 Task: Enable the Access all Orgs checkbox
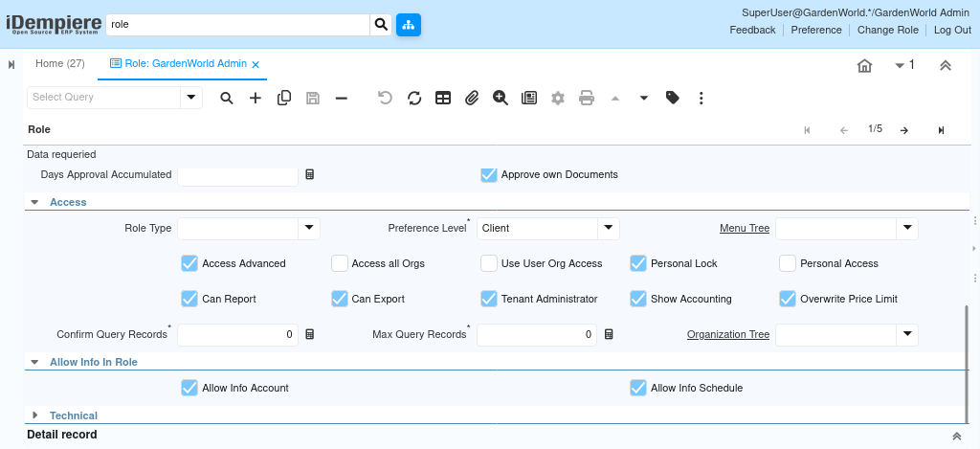click(x=340, y=263)
